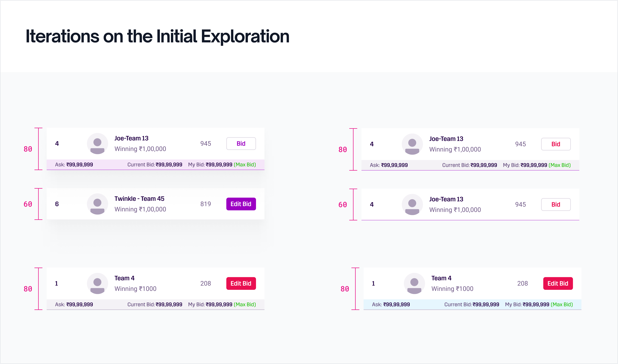This screenshot has width=618, height=364.
Task: Click the rank number 6
Action: [57, 204]
